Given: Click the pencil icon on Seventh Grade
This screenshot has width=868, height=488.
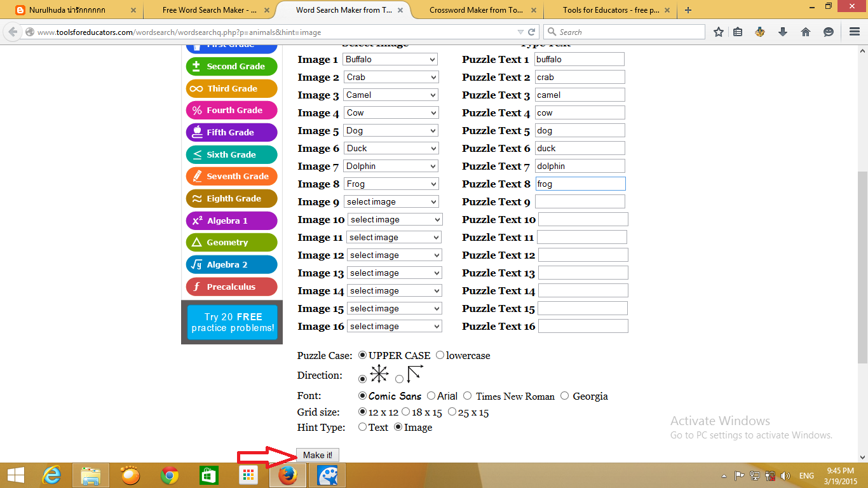Looking at the screenshot, I should click(198, 176).
